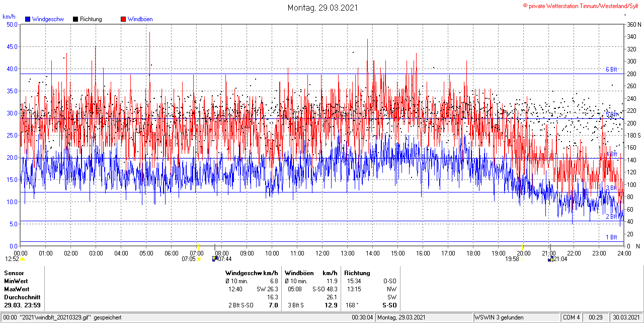Click the average gust value 26.1
The width and height of the screenshot is (644, 323).
[332, 297]
